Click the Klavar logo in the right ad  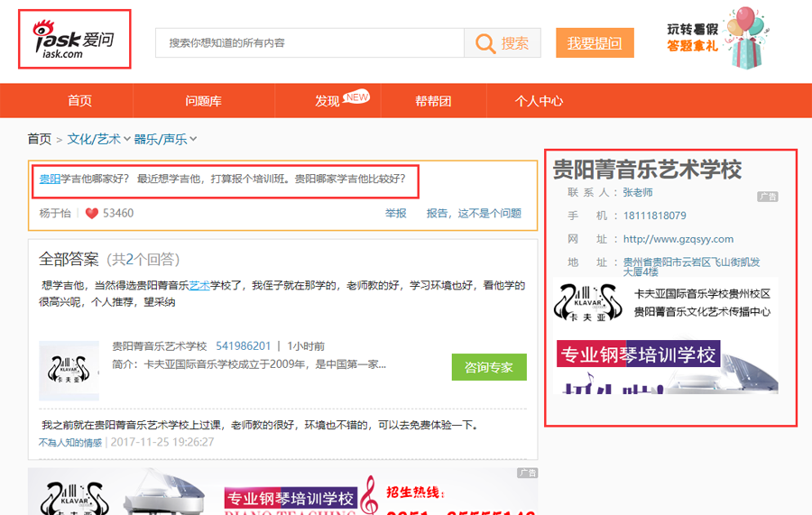pyautogui.click(x=587, y=302)
